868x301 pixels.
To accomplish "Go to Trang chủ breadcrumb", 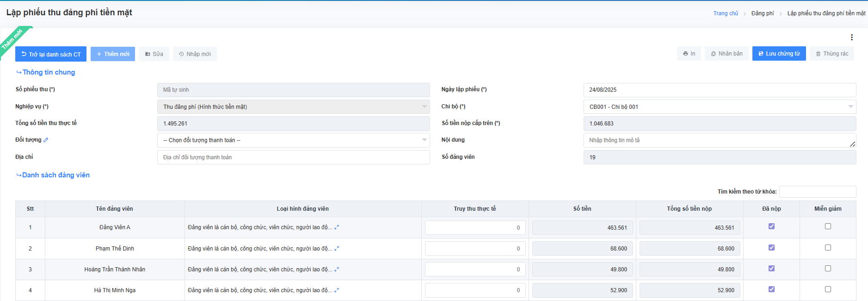I will tap(725, 13).
